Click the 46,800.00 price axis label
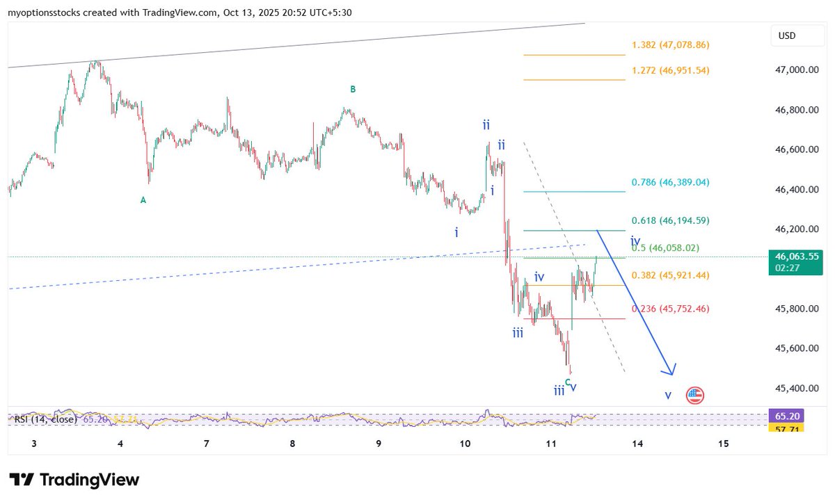 797,110
